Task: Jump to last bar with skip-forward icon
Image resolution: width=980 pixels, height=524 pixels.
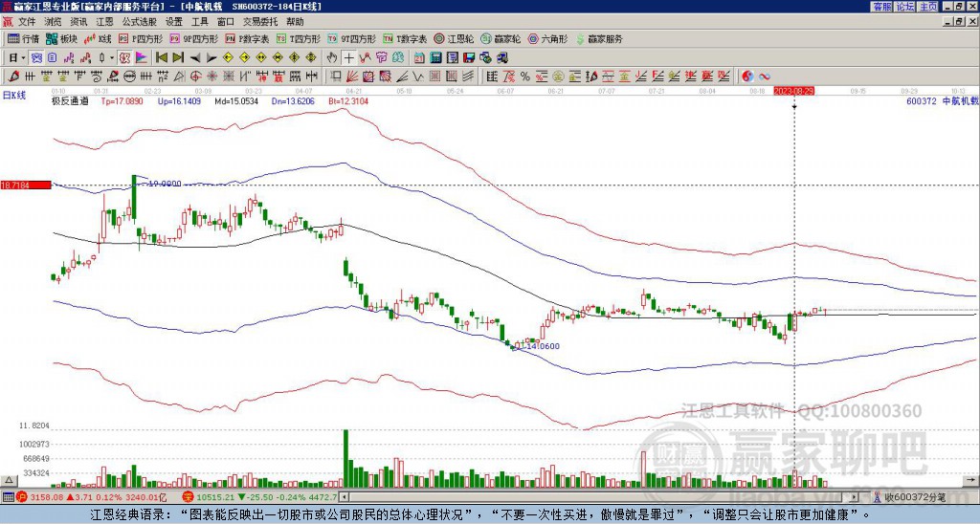Action: (x=178, y=58)
